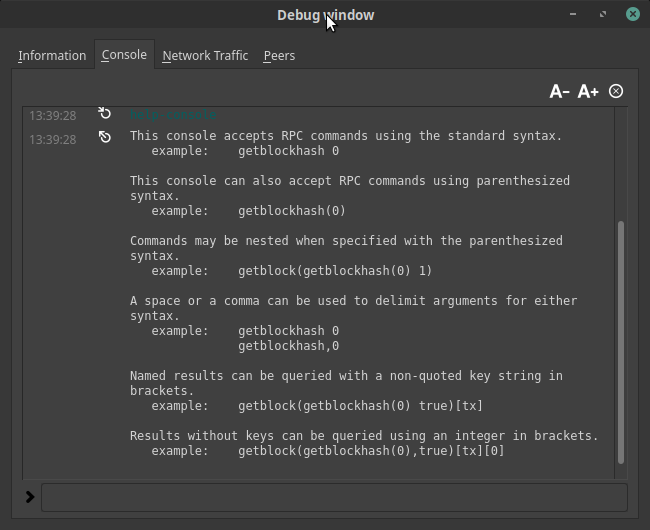Click the second 13:39:28 timestamp

click(x=53, y=140)
